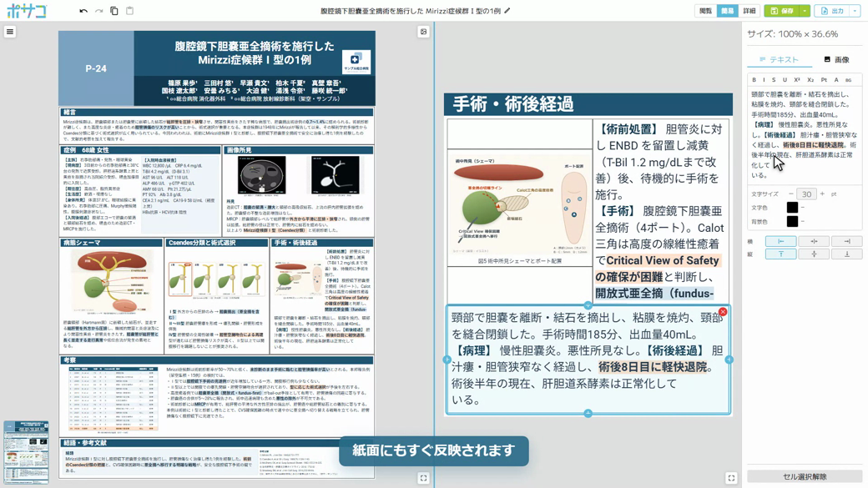This screenshot has height=488, width=868.
Task: Click the pencil icon to edit title
Action: (x=507, y=11)
